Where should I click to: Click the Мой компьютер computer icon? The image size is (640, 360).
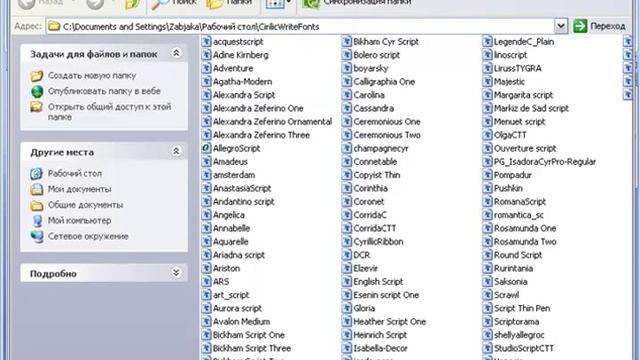click(x=37, y=221)
